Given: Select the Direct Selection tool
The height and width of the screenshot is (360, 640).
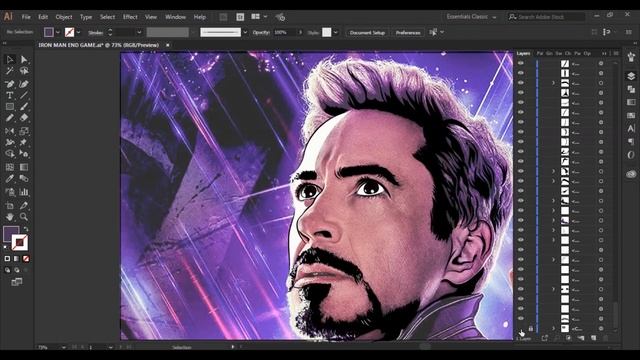Looking at the screenshot, I should [x=24, y=60].
